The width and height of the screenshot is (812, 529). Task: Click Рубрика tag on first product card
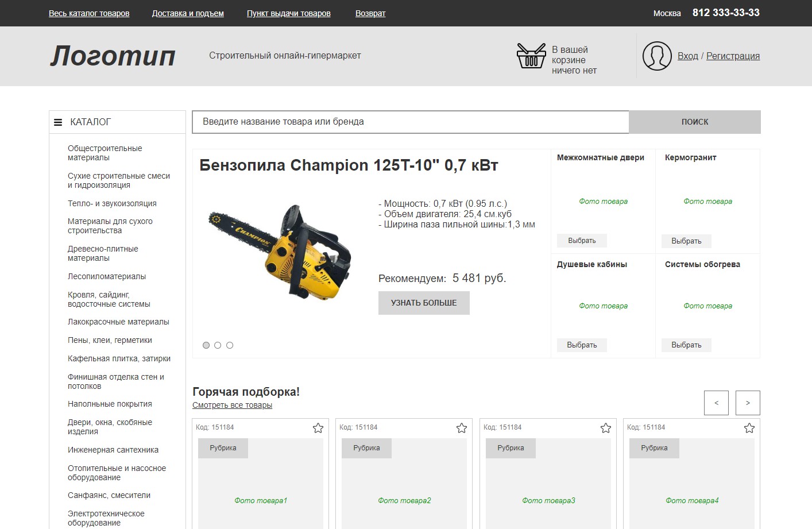coord(223,448)
